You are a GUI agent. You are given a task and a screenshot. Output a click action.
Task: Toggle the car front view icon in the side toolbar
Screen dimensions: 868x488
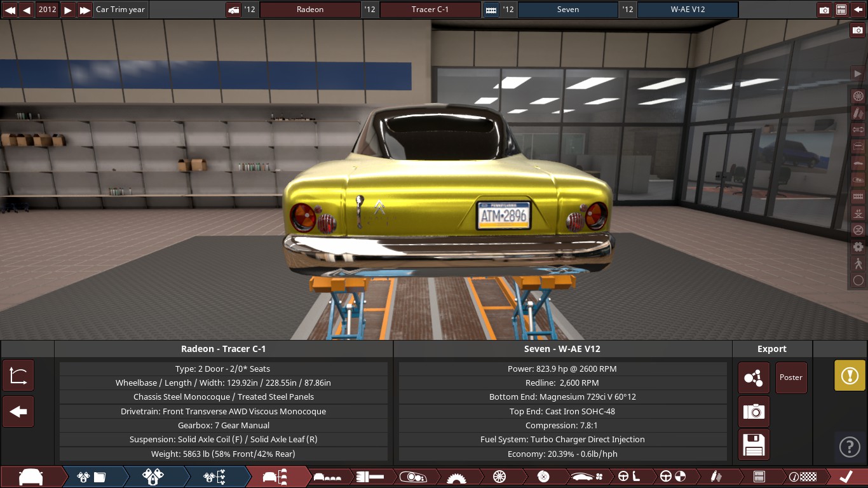point(858,147)
